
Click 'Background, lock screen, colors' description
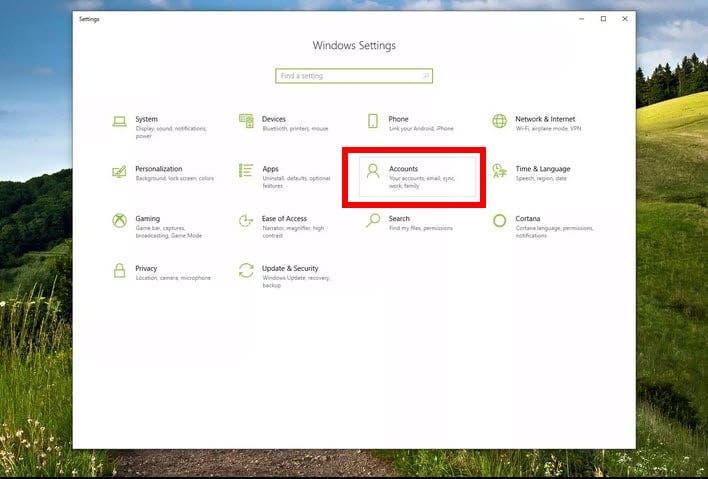(175, 178)
